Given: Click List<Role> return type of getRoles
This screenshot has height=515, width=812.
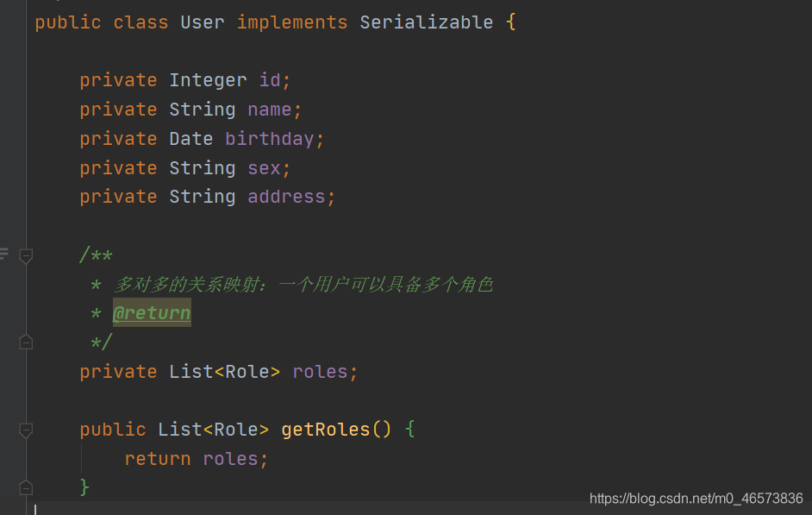Looking at the screenshot, I should pyautogui.click(x=214, y=430).
